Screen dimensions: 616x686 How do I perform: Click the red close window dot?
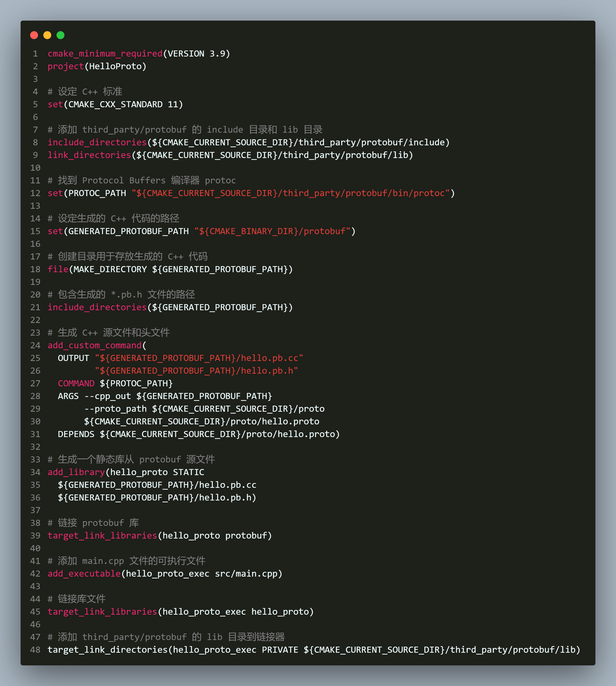point(34,35)
